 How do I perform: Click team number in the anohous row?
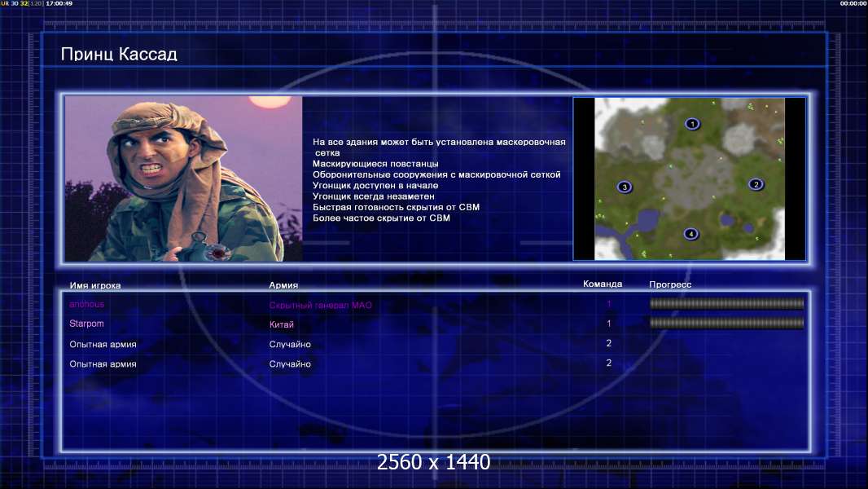click(608, 303)
